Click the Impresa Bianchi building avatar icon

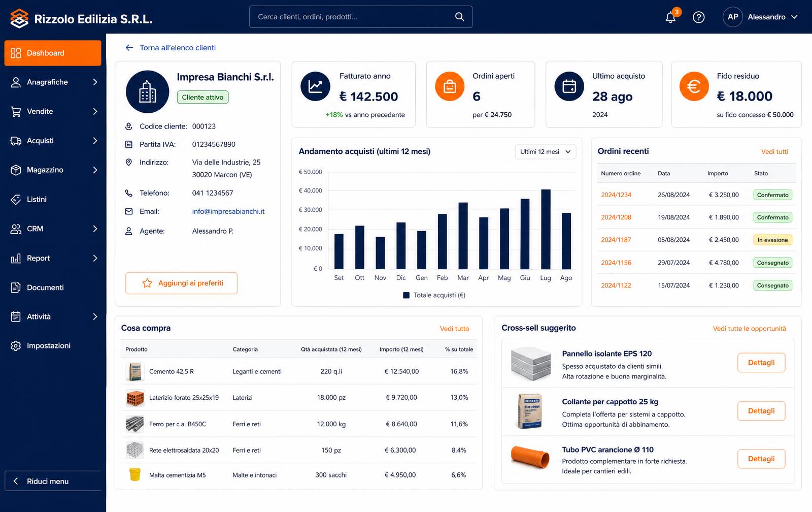click(147, 92)
